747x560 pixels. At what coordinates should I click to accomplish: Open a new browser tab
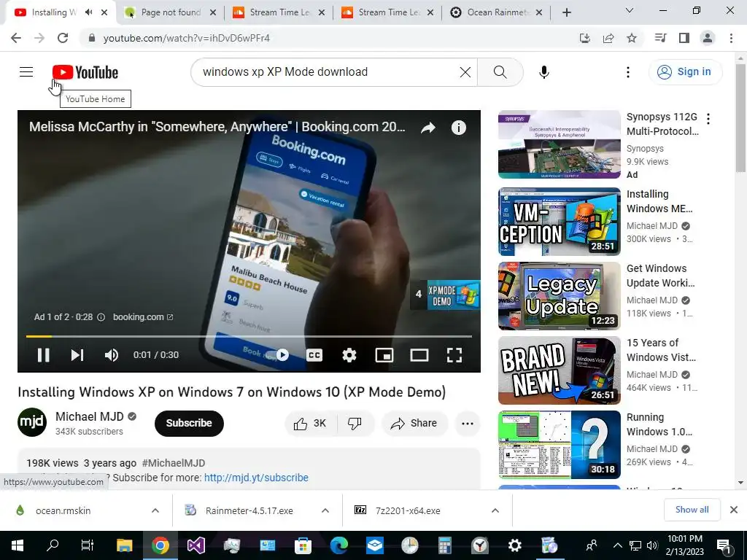(x=566, y=12)
